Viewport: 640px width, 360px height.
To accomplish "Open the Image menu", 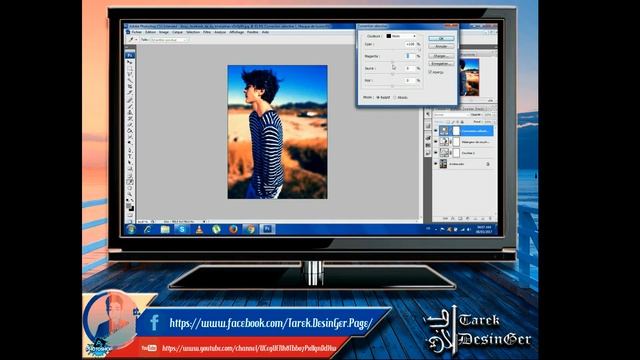I will 164,32.
